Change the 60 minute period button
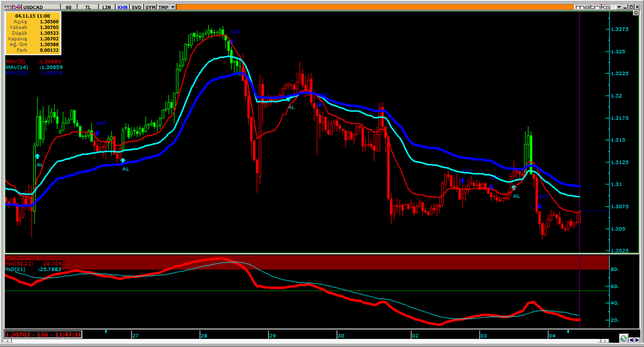This screenshot has height=347, width=644. (68, 7)
